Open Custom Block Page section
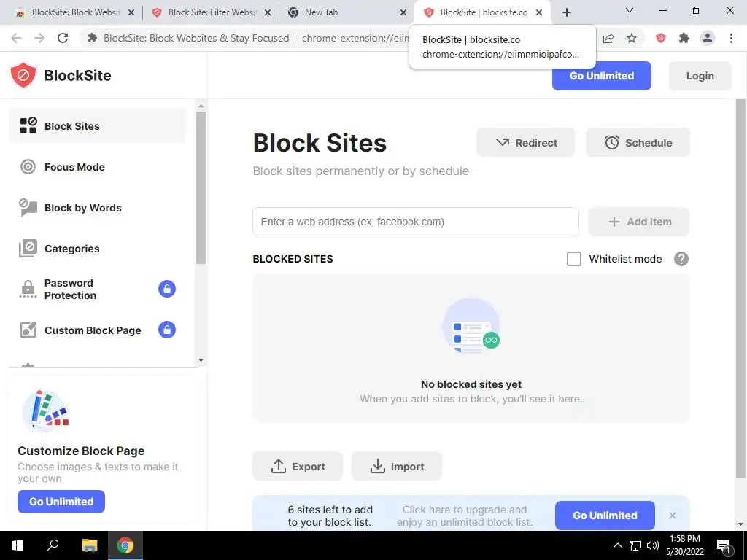This screenshot has width=747, height=560. click(97, 330)
